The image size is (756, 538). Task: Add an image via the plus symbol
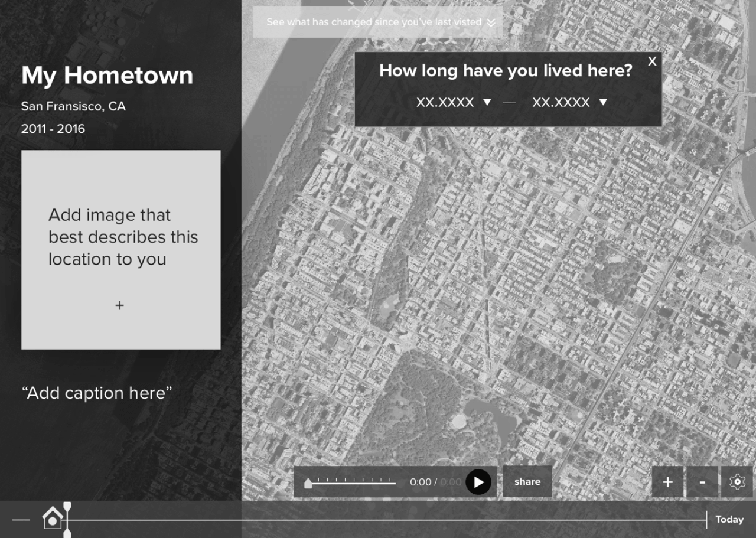(x=119, y=305)
